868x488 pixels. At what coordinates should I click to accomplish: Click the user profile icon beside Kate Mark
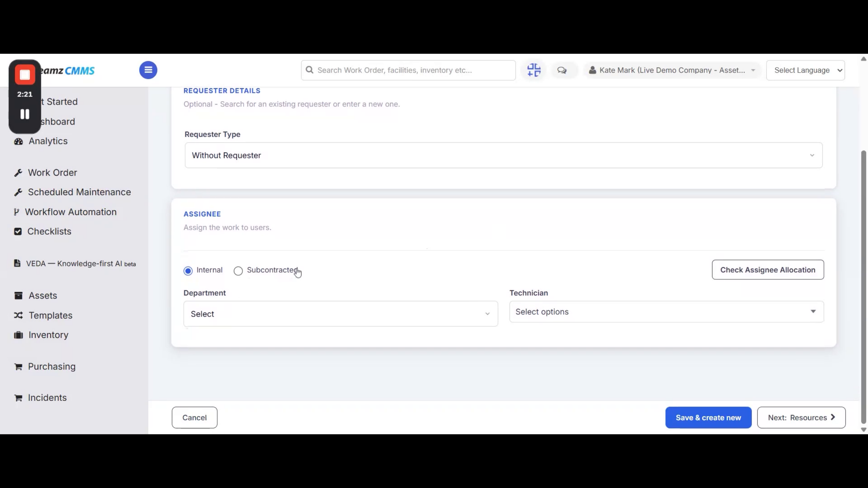(x=592, y=70)
